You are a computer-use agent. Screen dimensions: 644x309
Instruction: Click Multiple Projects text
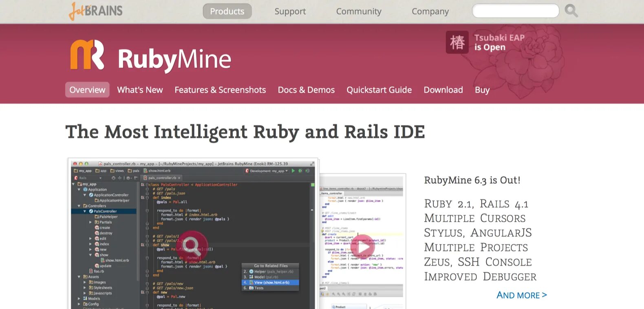tap(476, 247)
